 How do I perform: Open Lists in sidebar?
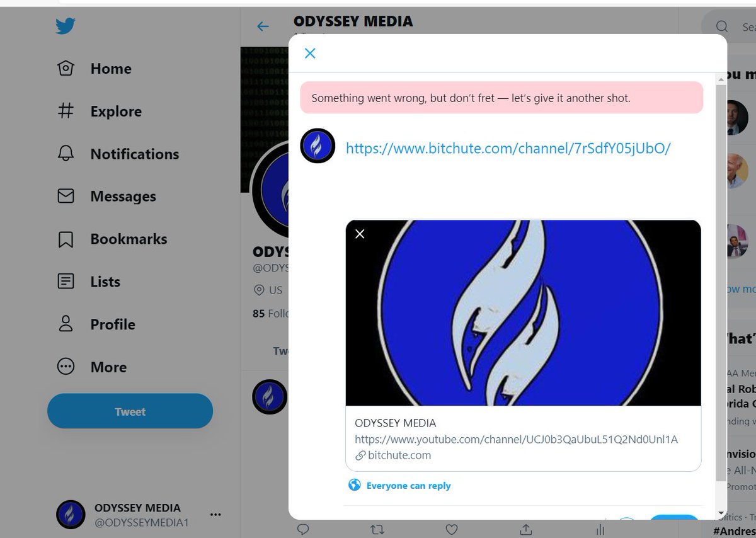click(x=88, y=282)
